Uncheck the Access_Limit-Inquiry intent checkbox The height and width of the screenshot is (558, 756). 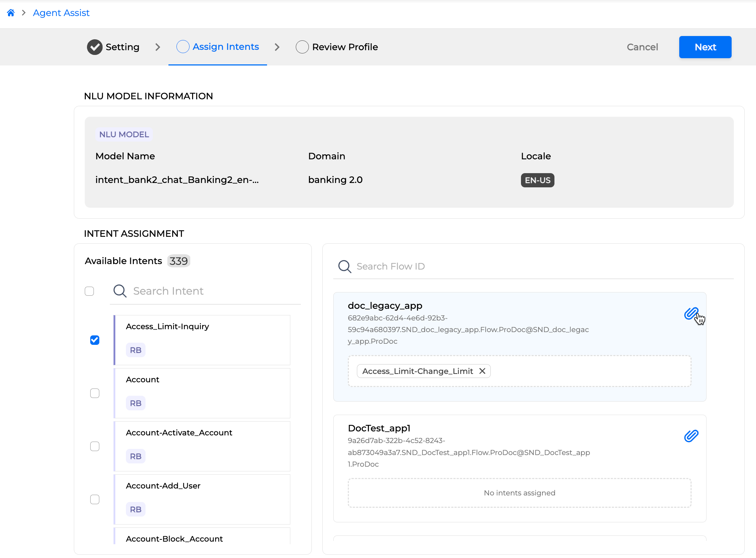[95, 340]
